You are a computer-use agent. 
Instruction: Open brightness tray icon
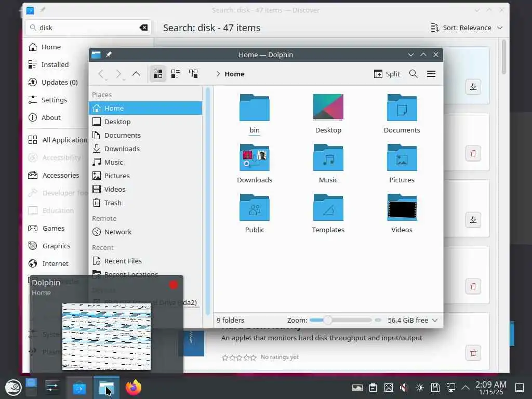(420, 388)
